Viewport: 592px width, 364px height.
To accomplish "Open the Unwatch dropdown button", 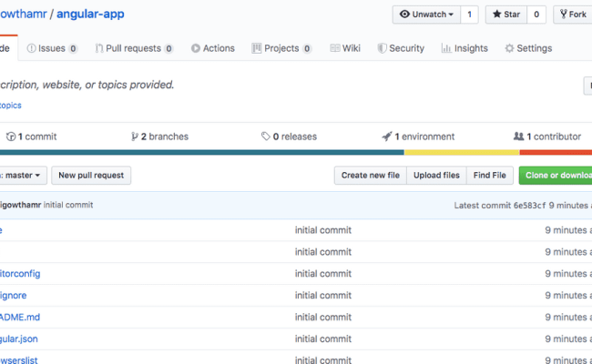I will tap(426, 15).
